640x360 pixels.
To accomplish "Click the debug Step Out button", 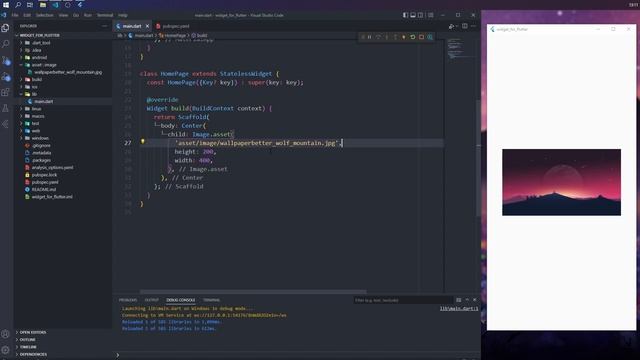I will tap(396, 37).
